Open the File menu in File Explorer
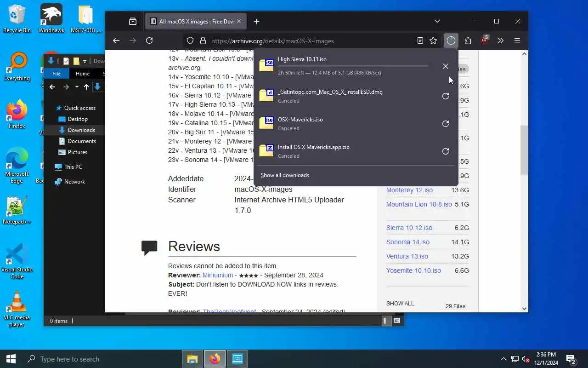The image size is (588, 368). coord(57,74)
